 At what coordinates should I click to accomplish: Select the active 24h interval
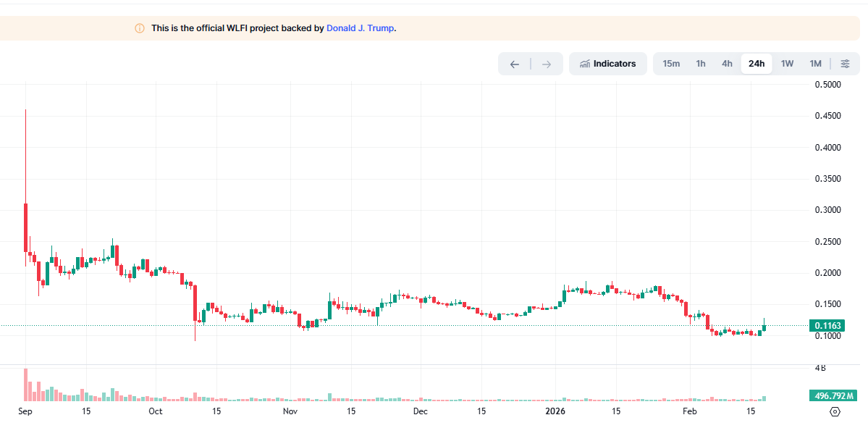point(757,64)
